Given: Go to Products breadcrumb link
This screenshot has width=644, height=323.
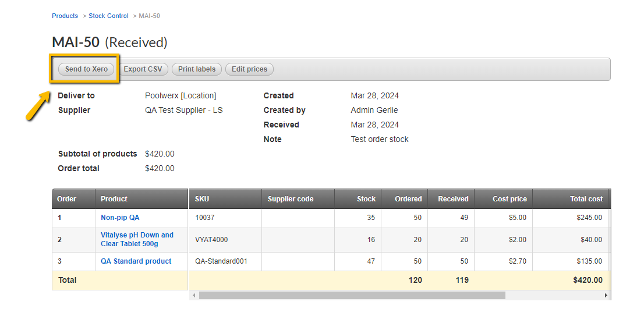Looking at the screenshot, I should (x=65, y=16).
